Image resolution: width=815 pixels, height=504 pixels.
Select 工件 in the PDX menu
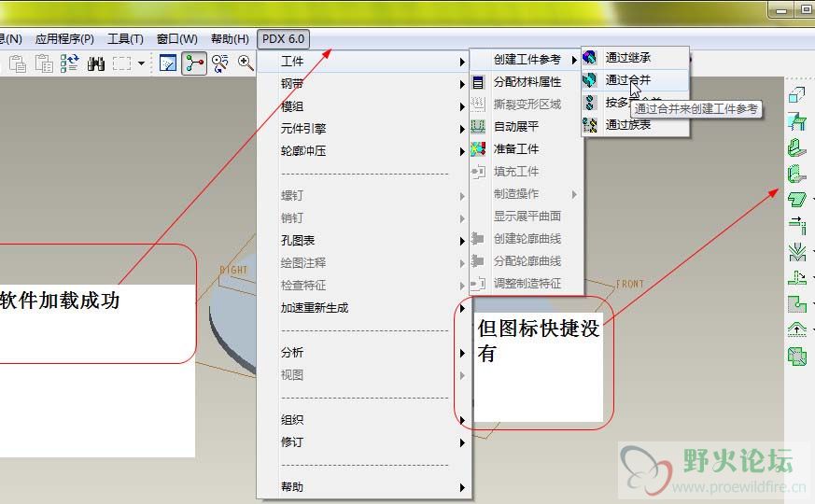(x=364, y=62)
